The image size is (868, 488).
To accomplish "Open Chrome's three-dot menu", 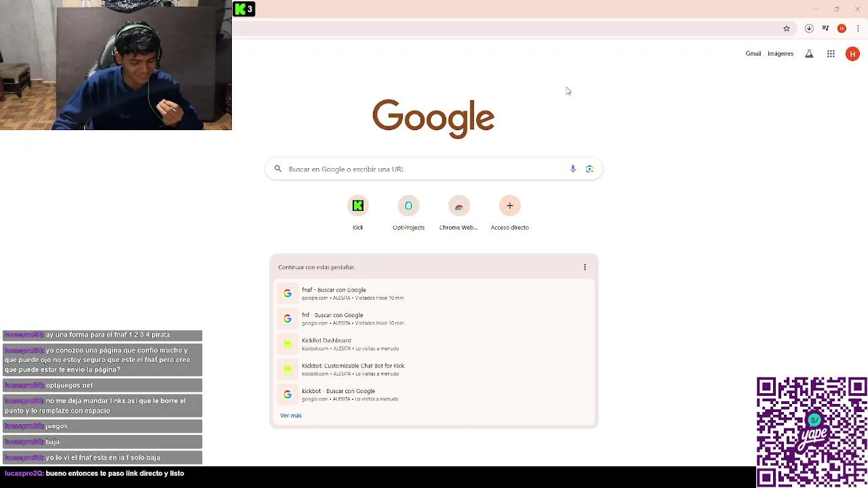I will pos(858,28).
